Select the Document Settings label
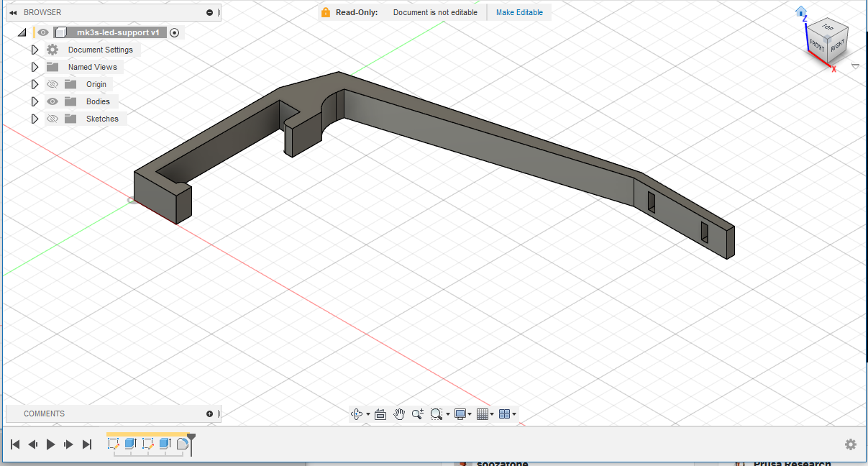The image size is (868, 466). [101, 50]
